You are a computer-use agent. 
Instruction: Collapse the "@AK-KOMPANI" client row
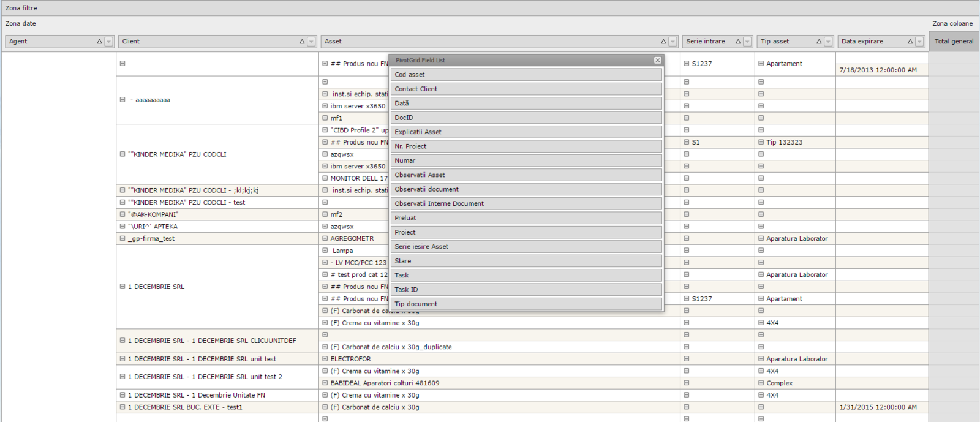click(123, 214)
